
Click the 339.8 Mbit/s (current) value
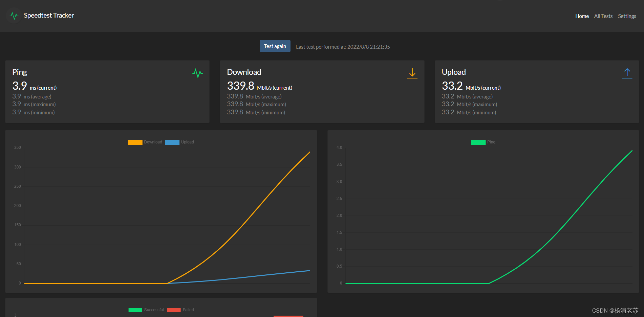pyautogui.click(x=260, y=86)
